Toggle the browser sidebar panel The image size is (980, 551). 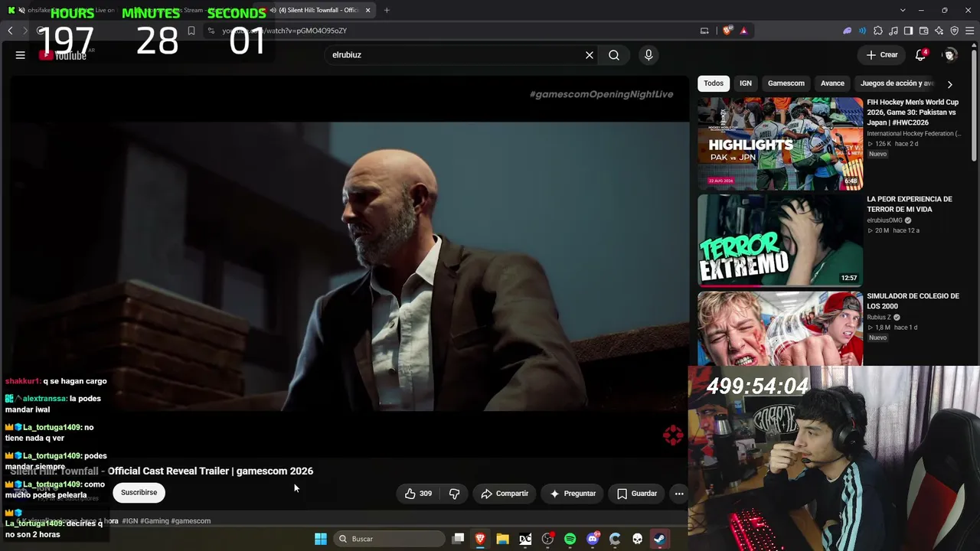click(x=909, y=31)
